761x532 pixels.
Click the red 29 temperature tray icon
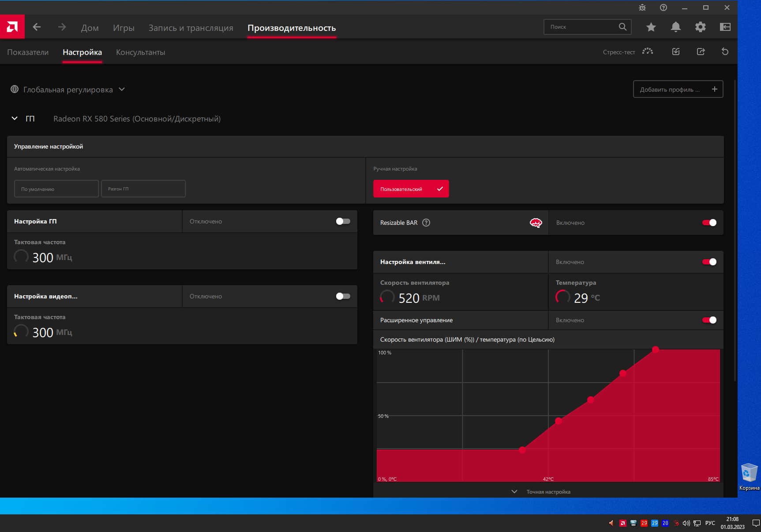coord(644,523)
